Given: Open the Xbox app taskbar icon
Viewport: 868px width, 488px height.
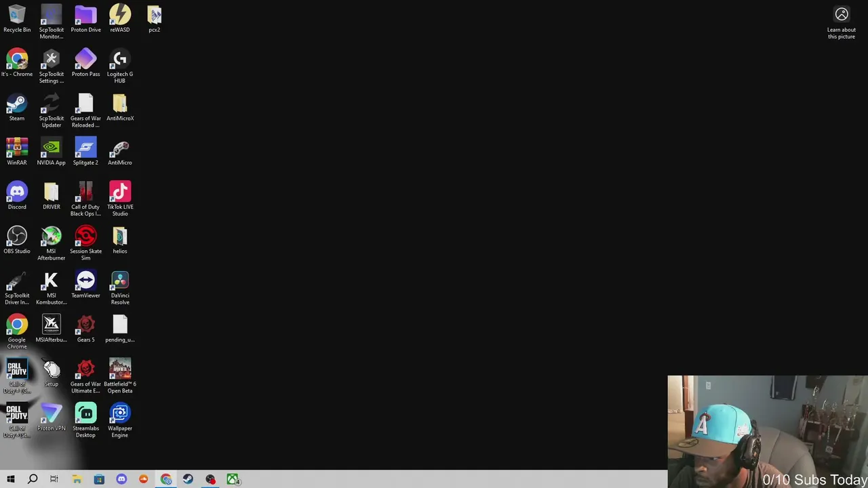Looking at the screenshot, I should [x=233, y=479].
